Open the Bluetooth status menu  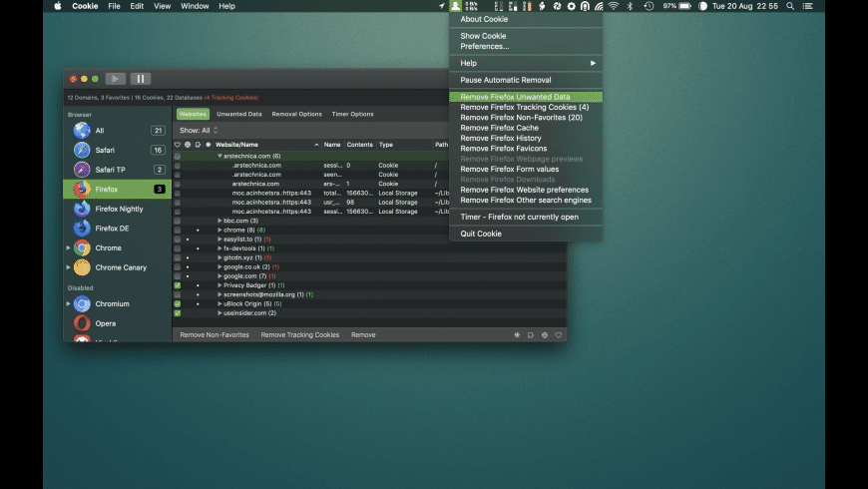[630, 6]
